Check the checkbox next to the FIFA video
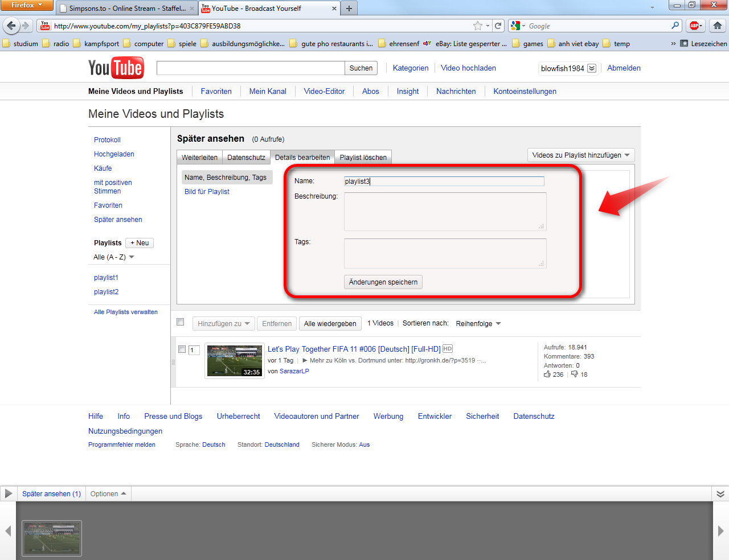This screenshot has height=560, width=729. tap(182, 349)
